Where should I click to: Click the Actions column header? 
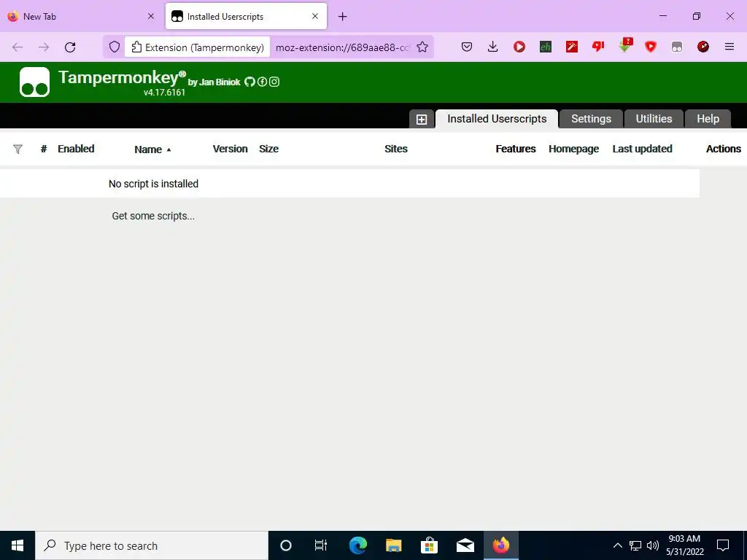[x=723, y=149]
